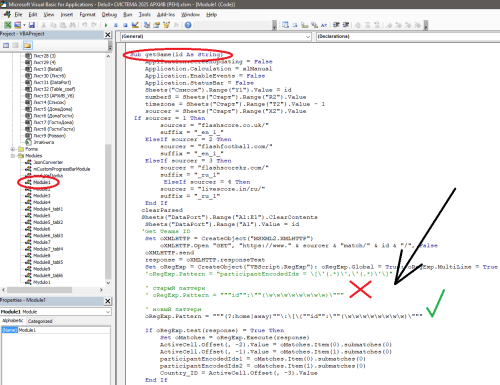
Task: Close the Properties - Module1 pane
Action: point(108,301)
